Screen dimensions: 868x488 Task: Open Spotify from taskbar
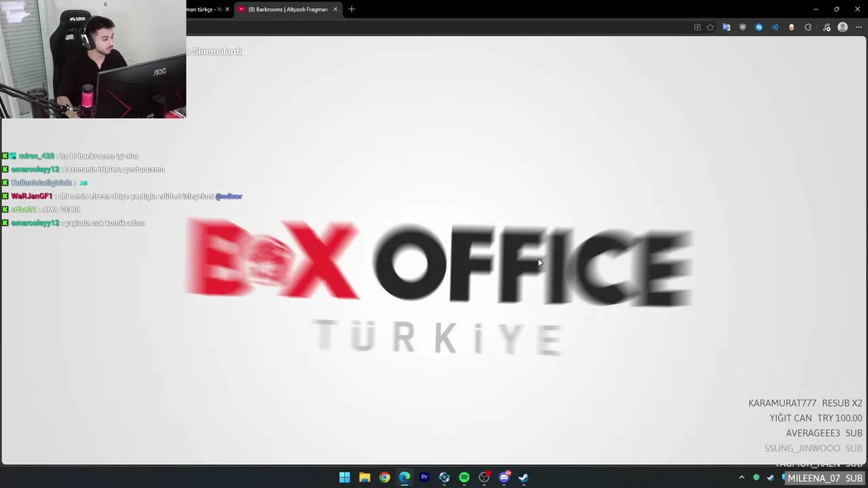[464, 477]
